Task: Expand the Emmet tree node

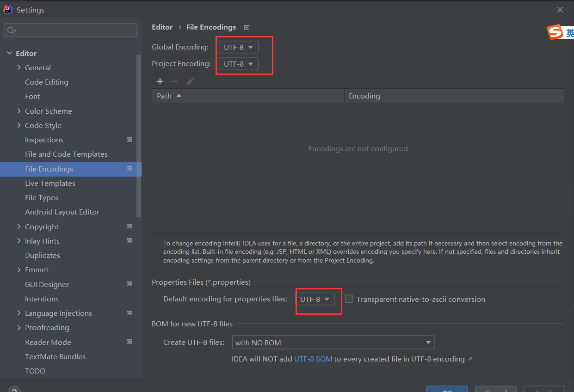Action: (x=19, y=269)
